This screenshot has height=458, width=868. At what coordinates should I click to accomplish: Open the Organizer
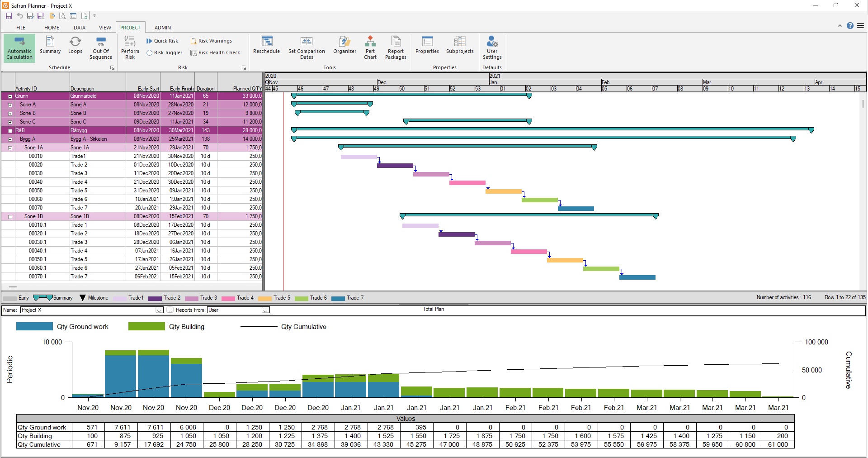tap(345, 45)
